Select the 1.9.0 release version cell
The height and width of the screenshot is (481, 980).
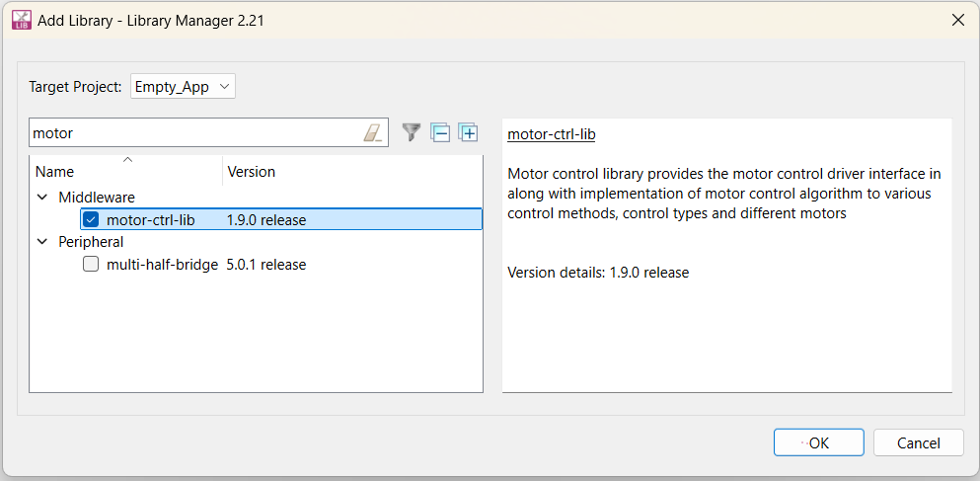pos(266,220)
